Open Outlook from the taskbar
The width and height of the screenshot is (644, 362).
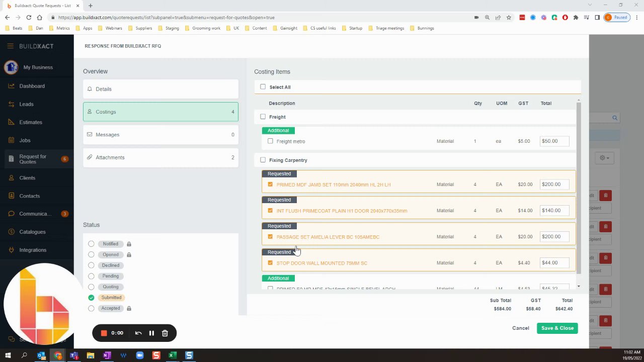click(x=41, y=355)
